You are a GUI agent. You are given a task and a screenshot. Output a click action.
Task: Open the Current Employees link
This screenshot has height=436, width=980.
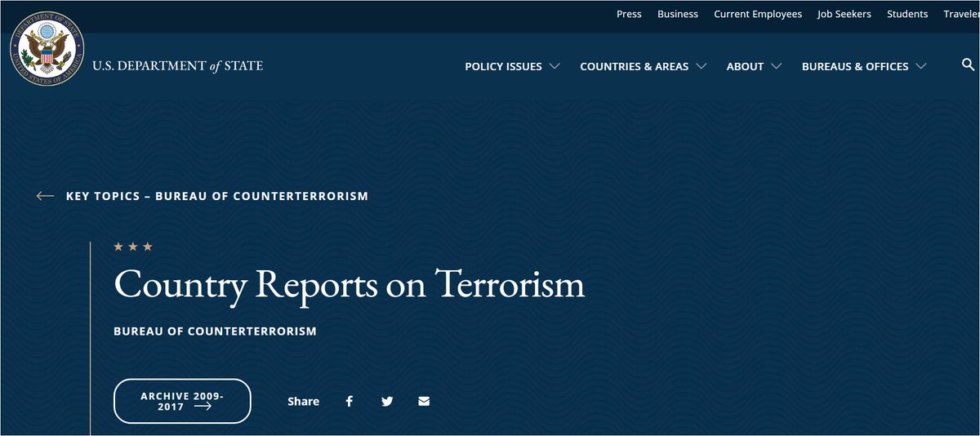758,14
